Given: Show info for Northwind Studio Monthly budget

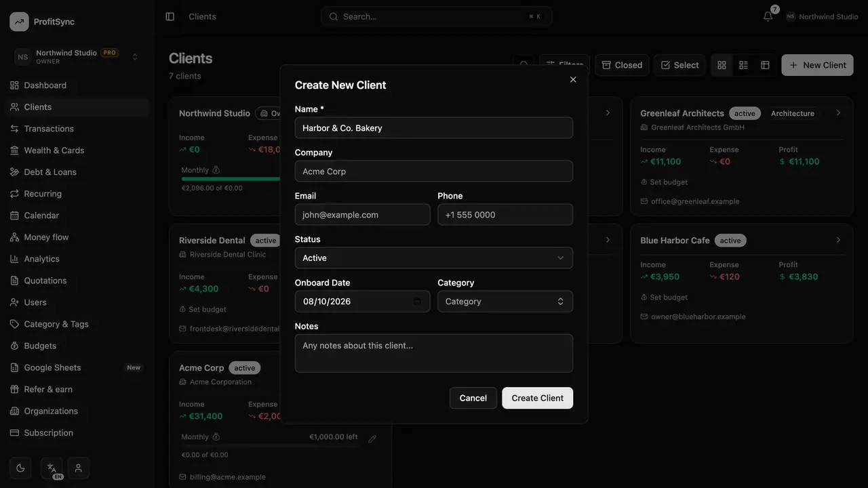Looking at the screenshot, I should (x=216, y=170).
